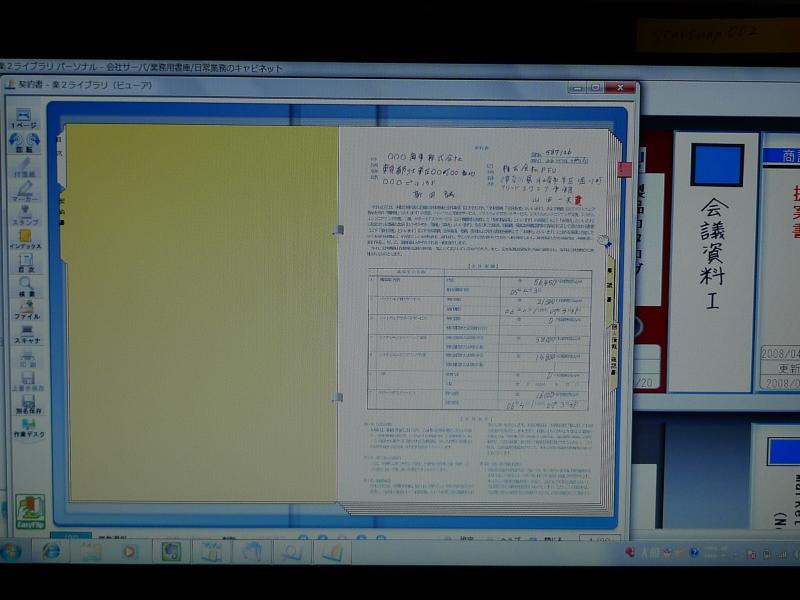800x600 pixels.
Task: Open the 会議資料 binder in the cabinet
Action: (x=713, y=260)
